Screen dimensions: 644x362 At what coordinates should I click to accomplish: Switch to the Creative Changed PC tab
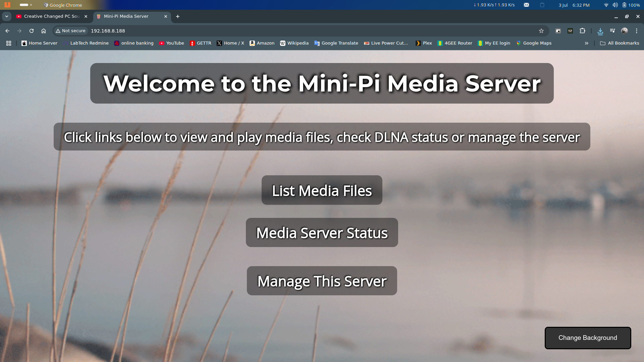(x=50, y=16)
